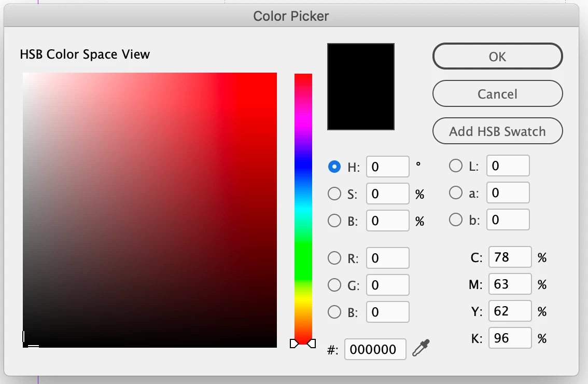Confirm with the OK button
This screenshot has height=384, width=588.
tap(498, 57)
